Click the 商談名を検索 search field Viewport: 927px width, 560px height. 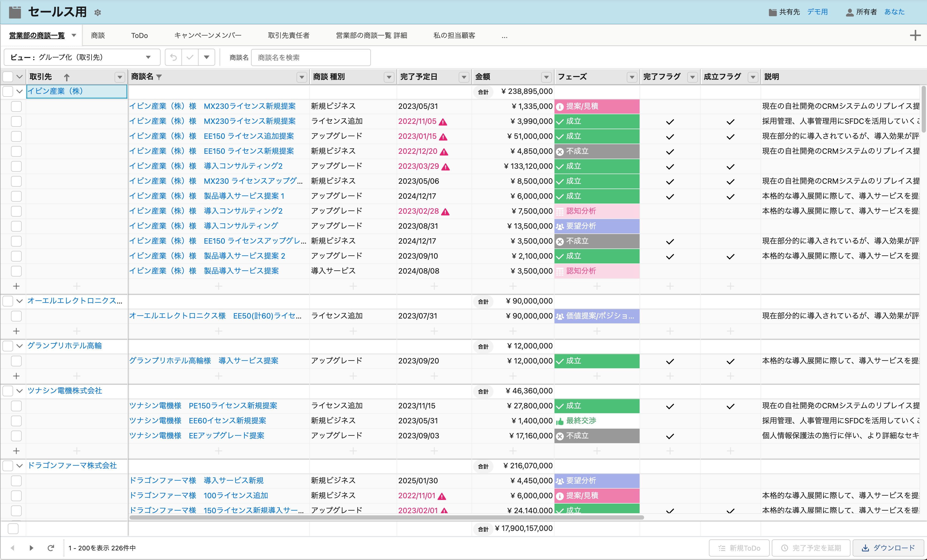[x=310, y=57]
